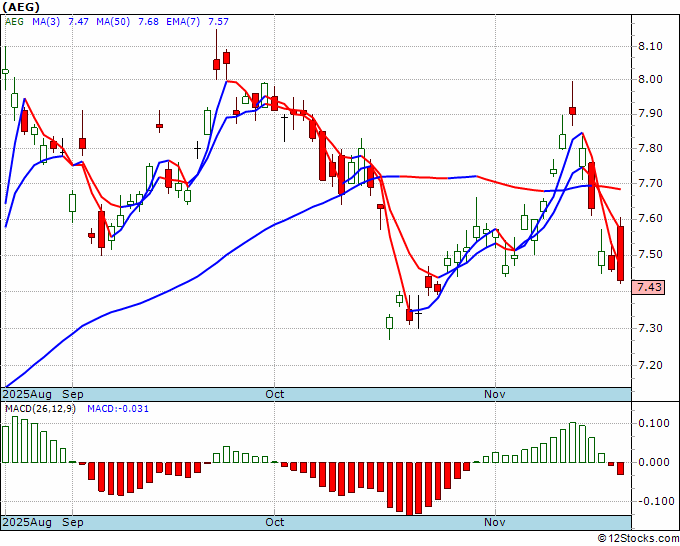Click the MA(3) indicator label
The height and width of the screenshot is (546, 680).
[46, 22]
